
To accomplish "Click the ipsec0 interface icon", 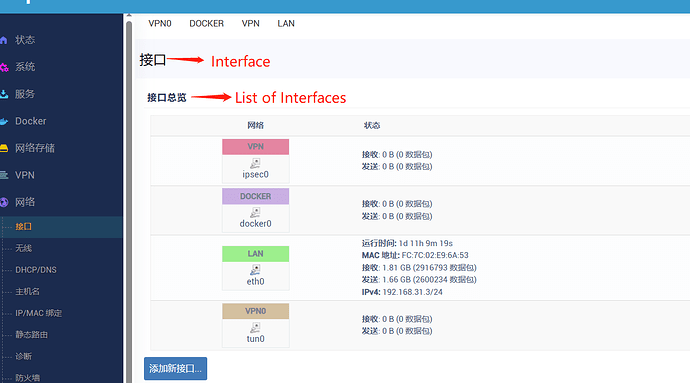I will 255,163.
